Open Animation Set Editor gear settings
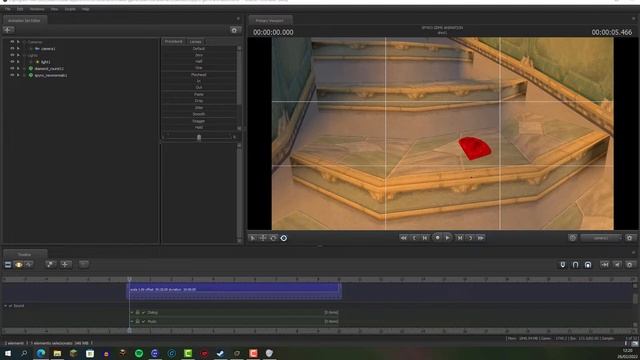This screenshot has width=640, height=360. pyautogui.click(x=234, y=30)
